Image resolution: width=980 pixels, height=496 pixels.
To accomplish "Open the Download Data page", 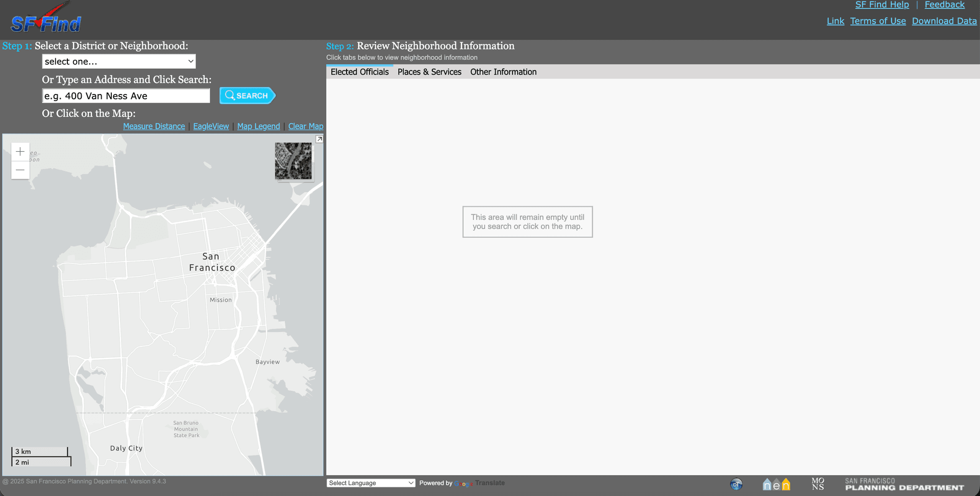I will click(944, 21).
